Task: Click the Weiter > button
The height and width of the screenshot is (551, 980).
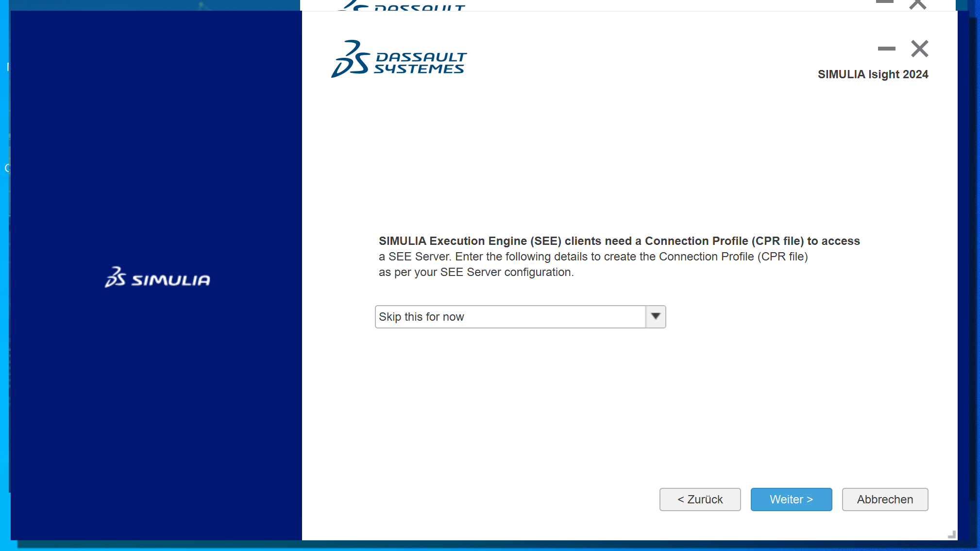Action: click(791, 499)
